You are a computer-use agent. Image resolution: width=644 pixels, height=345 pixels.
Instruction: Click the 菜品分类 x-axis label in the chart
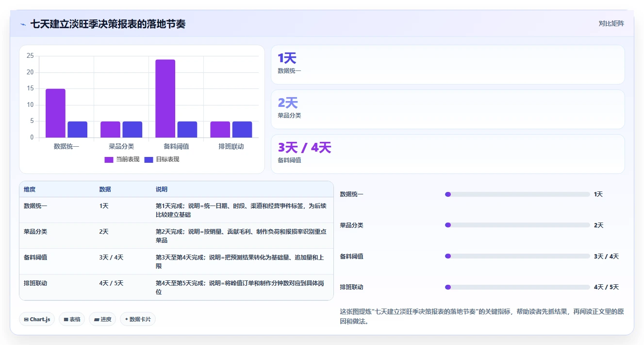[x=121, y=146]
